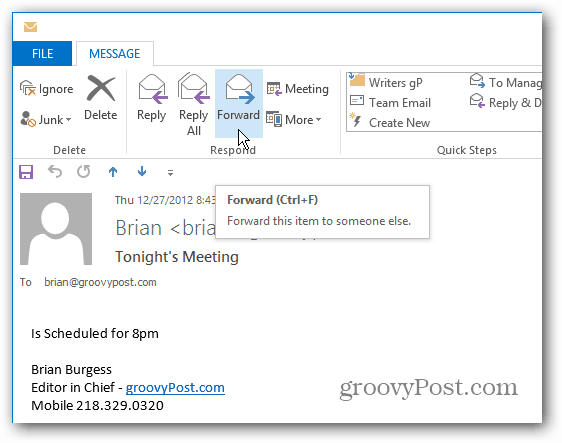
Task: Reply with a Meeting request
Action: (x=297, y=89)
